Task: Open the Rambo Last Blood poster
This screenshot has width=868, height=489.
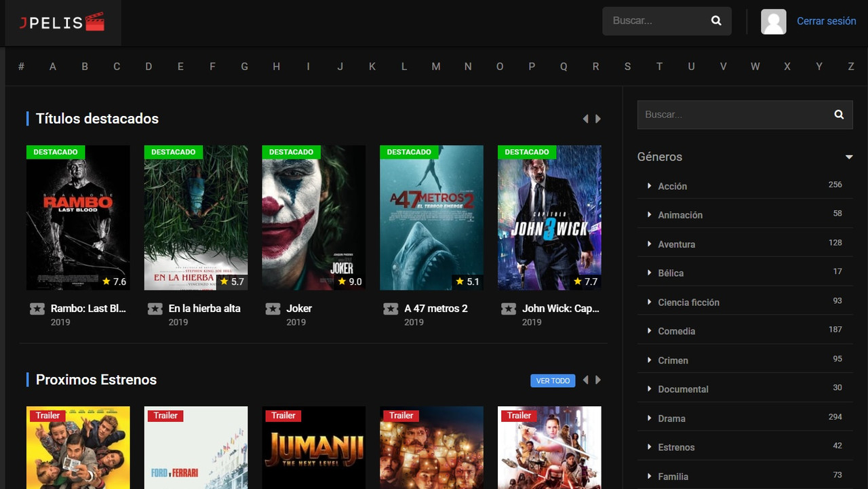Action: [78, 218]
